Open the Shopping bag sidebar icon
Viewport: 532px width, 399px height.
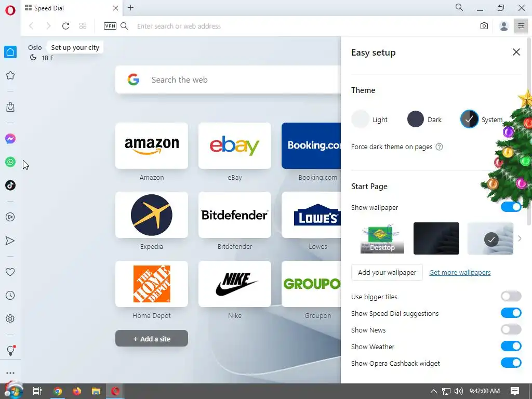(10, 107)
